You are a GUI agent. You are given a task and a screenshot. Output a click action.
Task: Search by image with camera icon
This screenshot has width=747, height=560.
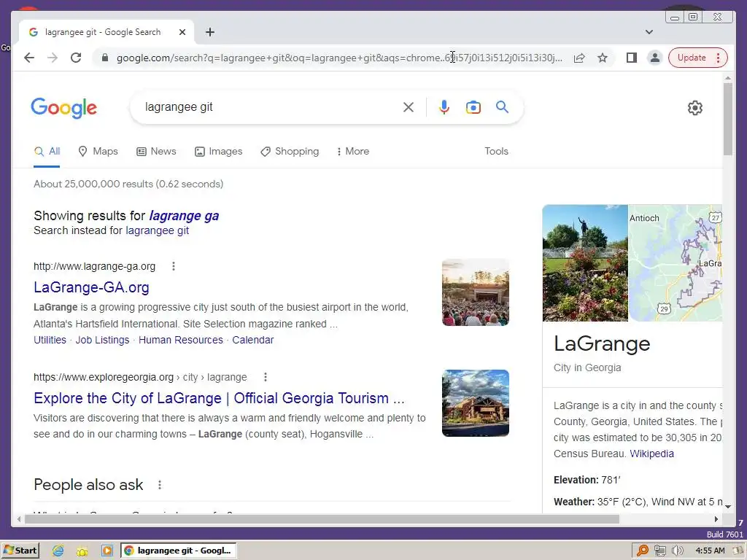[x=473, y=107]
